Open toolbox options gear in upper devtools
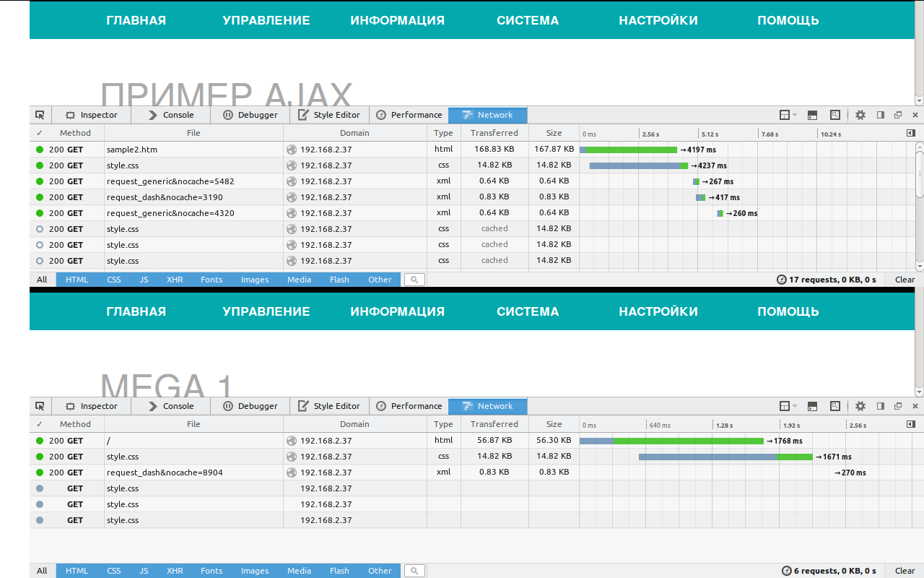924x578 pixels. pyautogui.click(x=860, y=115)
